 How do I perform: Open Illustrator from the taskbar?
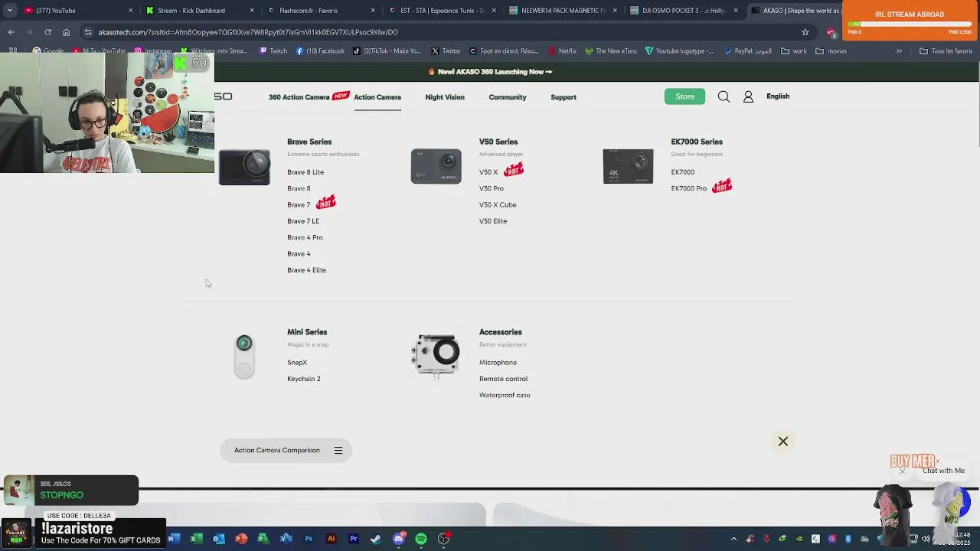pos(331,539)
